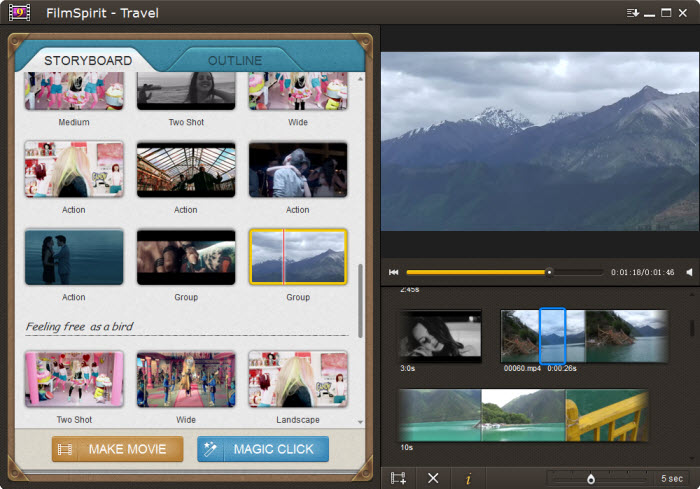
Task: Click the X delete clip icon
Action: [x=433, y=478]
